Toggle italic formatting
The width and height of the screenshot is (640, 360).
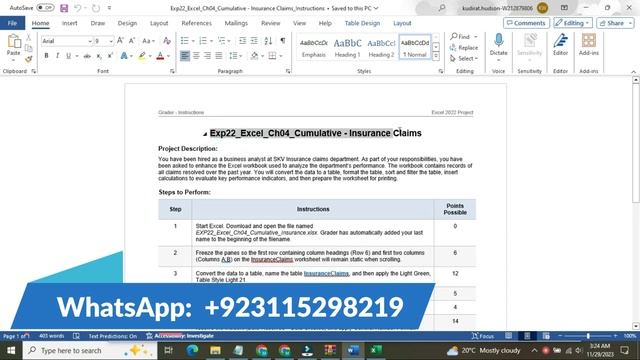point(57,56)
